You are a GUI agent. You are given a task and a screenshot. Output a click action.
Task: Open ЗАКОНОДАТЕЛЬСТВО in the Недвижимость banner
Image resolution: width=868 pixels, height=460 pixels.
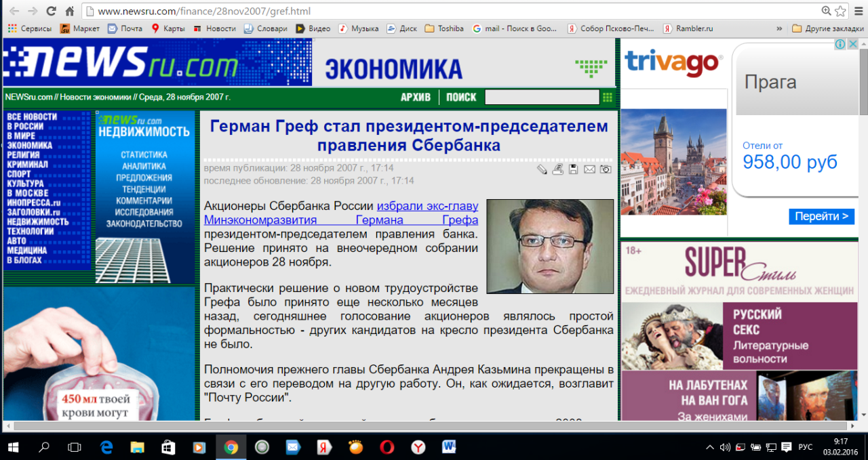144,224
